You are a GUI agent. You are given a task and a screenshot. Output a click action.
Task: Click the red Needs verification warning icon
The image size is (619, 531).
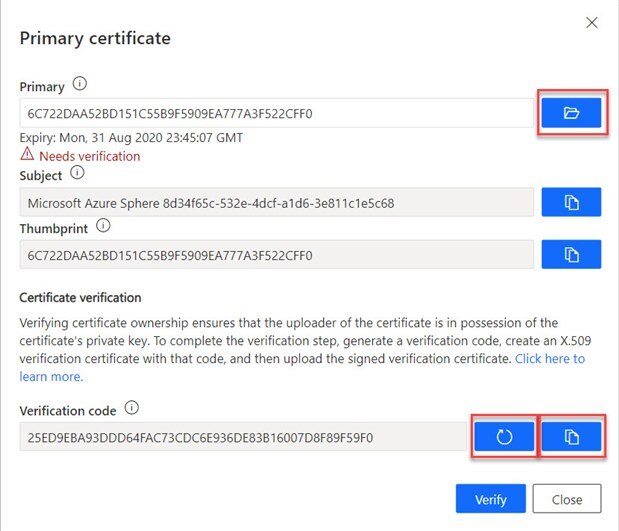coord(27,156)
